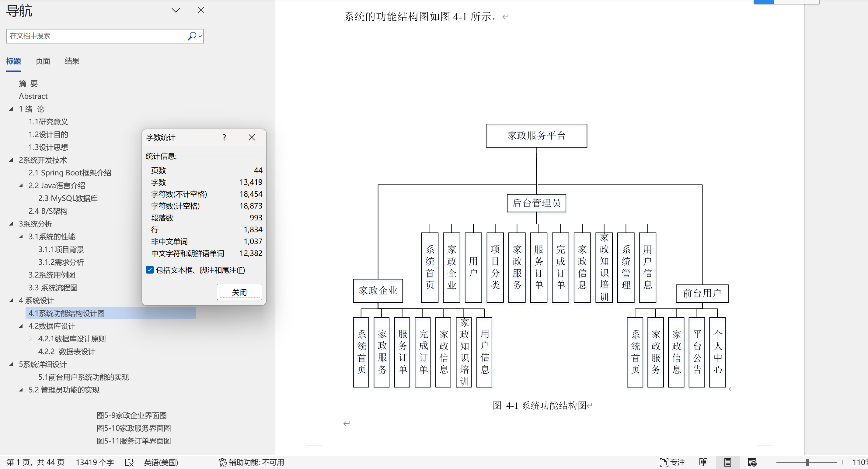Jump to 图5-11服务订单界面图 heading

point(134,441)
